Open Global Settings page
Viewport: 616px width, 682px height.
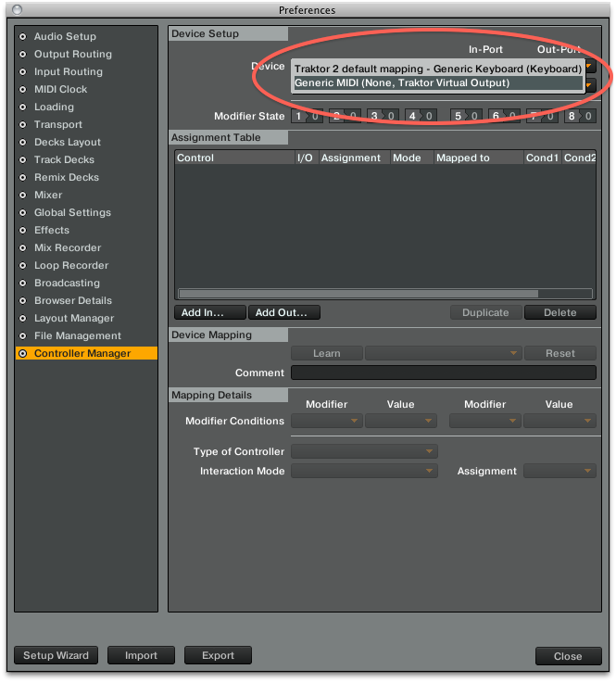[x=86, y=213]
